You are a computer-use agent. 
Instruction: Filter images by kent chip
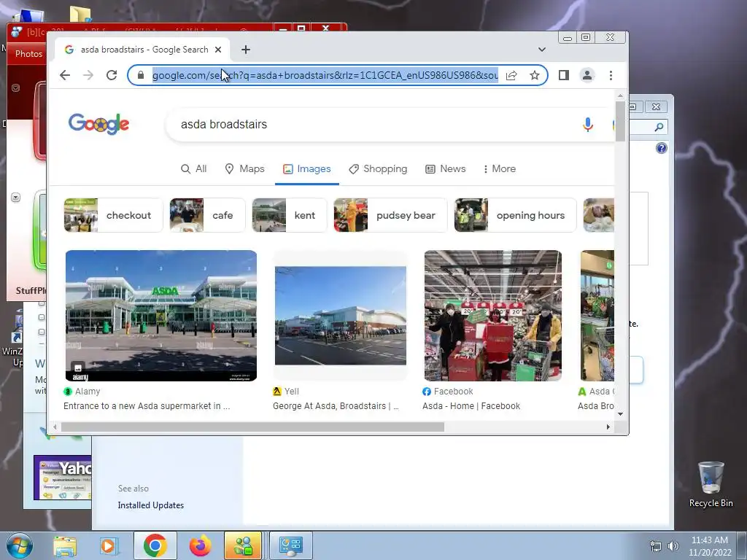coord(289,215)
